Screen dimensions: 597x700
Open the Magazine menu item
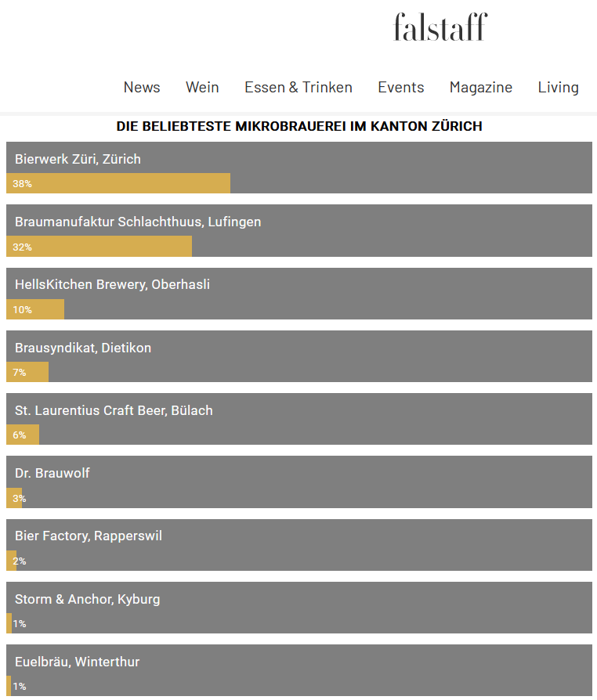point(481,87)
